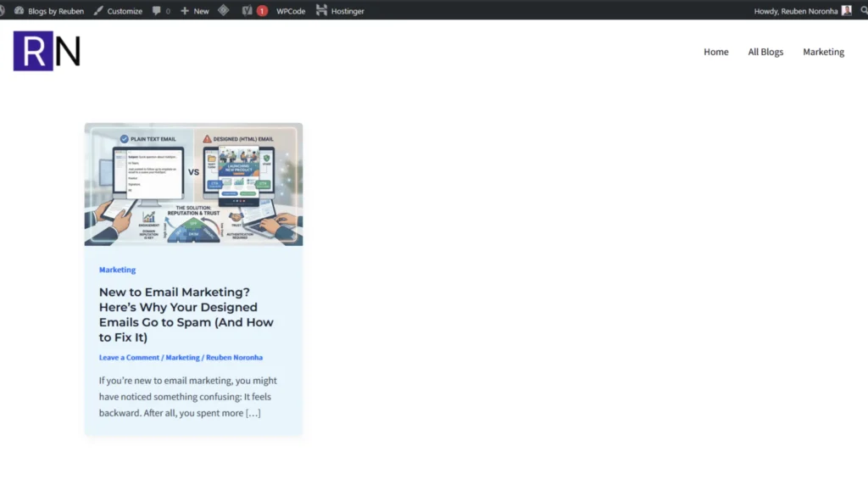This screenshot has width=868, height=485.
Task: Open the Hostinger admin menu
Action: click(340, 10)
